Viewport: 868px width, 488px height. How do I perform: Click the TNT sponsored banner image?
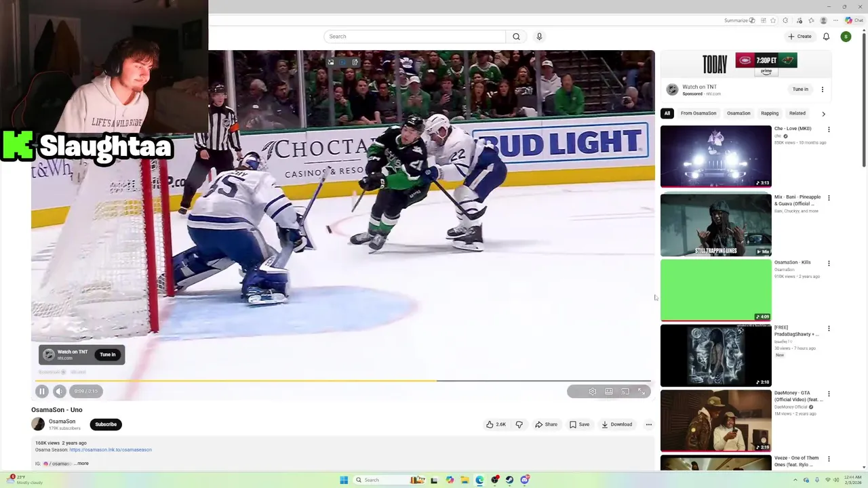point(746,64)
